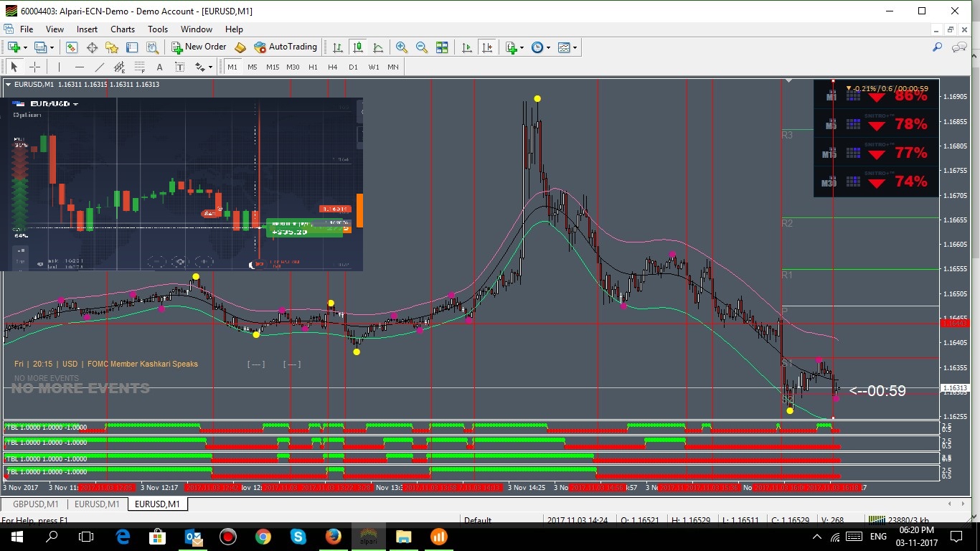980x551 pixels.
Task: Click the Default profile in status bar
Action: (478, 520)
